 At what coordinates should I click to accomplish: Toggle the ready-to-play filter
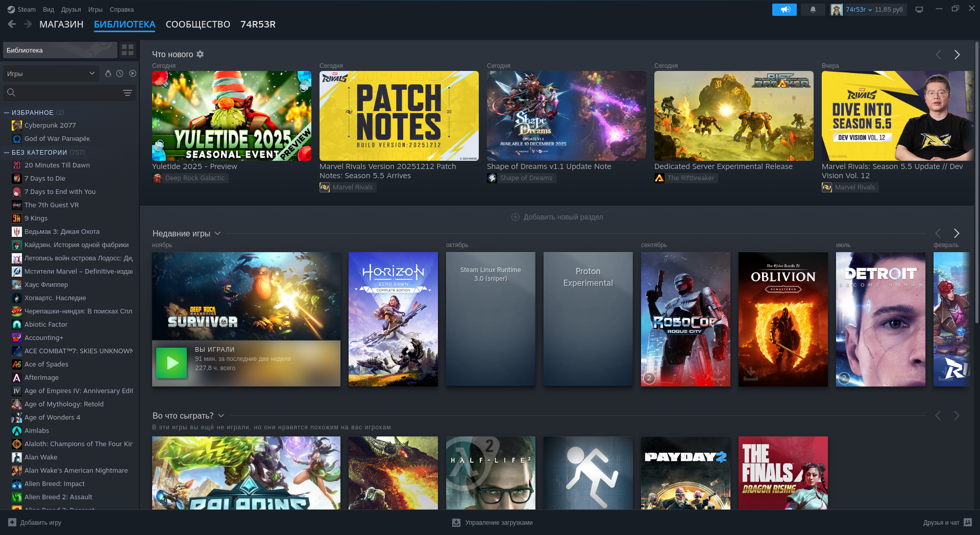point(133,74)
